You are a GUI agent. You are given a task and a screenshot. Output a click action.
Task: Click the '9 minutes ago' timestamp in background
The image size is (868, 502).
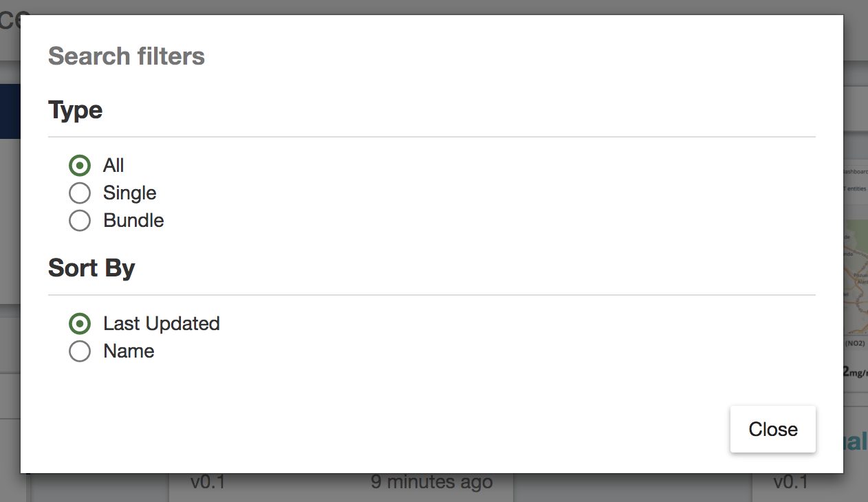pos(432,482)
